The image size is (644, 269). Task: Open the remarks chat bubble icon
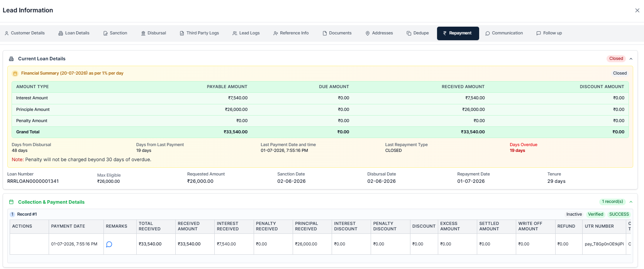(109, 244)
